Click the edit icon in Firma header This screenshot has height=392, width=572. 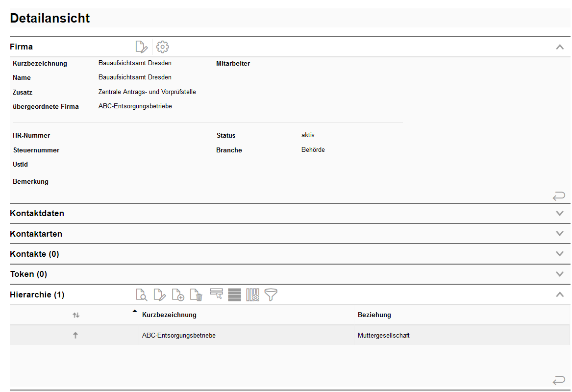[x=141, y=47]
